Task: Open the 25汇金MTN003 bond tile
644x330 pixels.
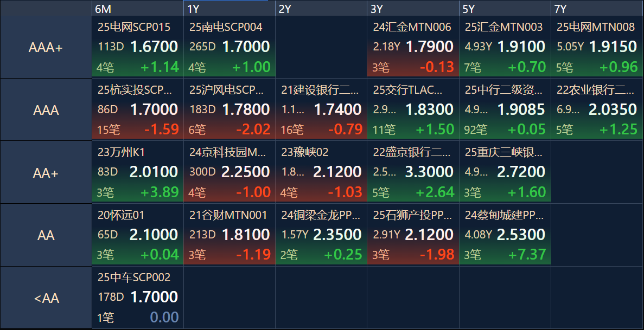Action: tap(505, 47)
